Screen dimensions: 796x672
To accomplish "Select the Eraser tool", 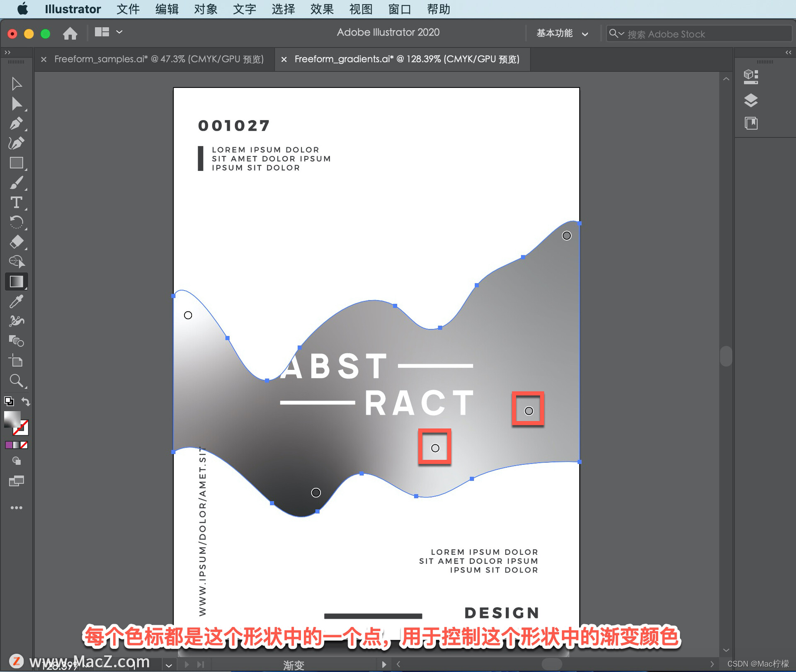I will (16, 242).
